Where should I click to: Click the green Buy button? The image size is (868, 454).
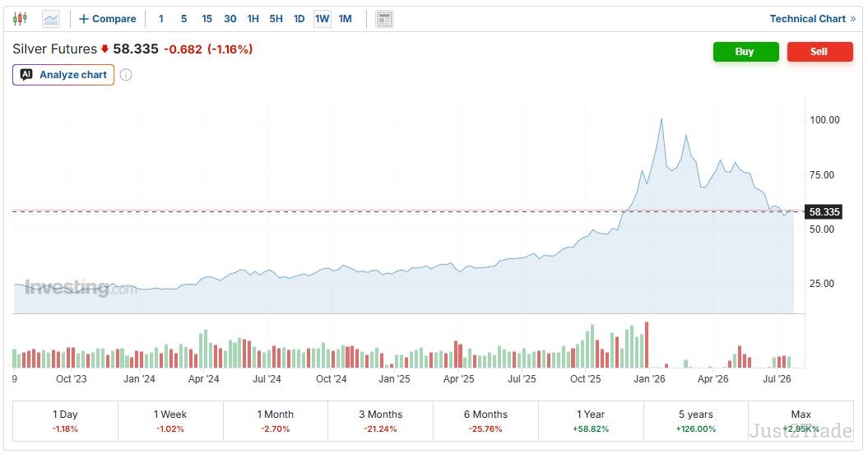pyautogui.click(x=745, y=52)
